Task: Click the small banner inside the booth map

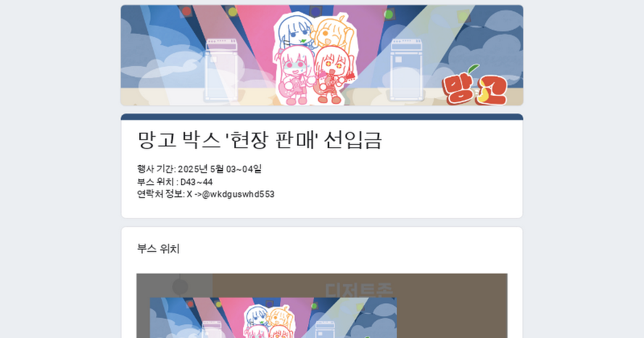Action: pyautogui.click(x=273, y=318)
